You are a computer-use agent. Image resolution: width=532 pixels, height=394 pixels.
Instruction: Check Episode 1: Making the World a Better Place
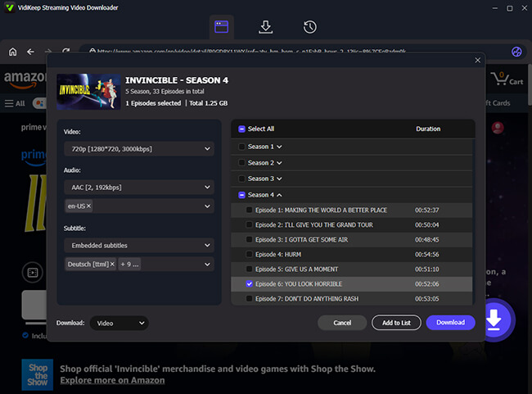pyautogui.click(x=249, y=210)
